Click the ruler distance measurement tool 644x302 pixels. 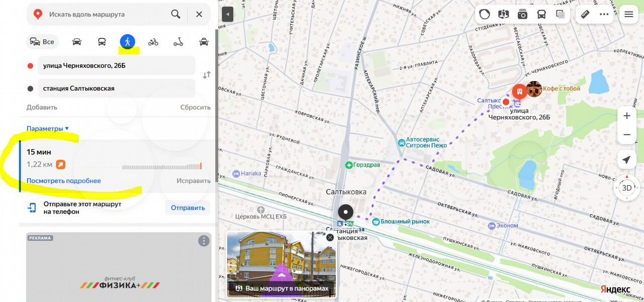click(x=585, y=14)
